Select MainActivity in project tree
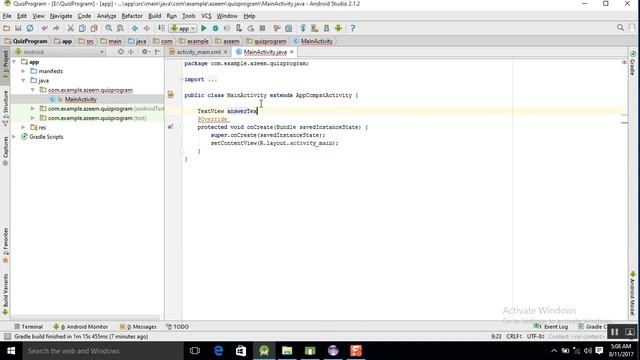This screenshot has width=640, height=360. [80, 99]
